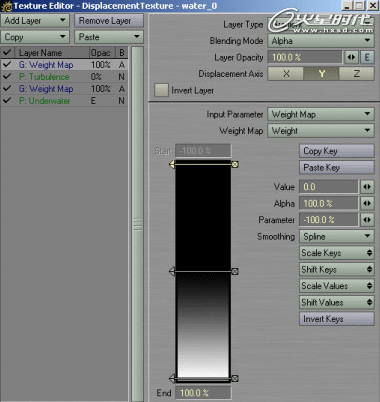Click the Remove Layer button
Image resolution: width=380 pixels, height=402 pixels.
tap(109, 21)
